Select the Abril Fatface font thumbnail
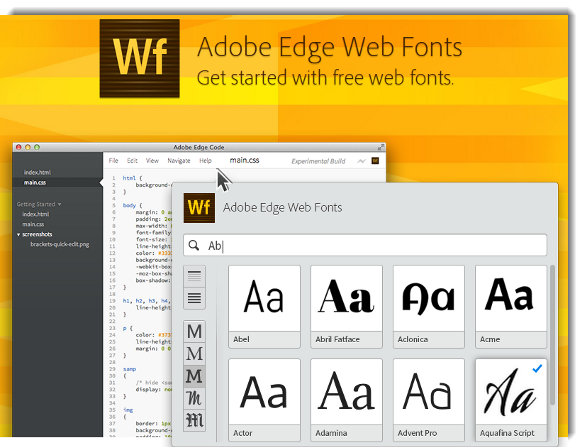The image size is (583, 447). (x=347, y=306)
